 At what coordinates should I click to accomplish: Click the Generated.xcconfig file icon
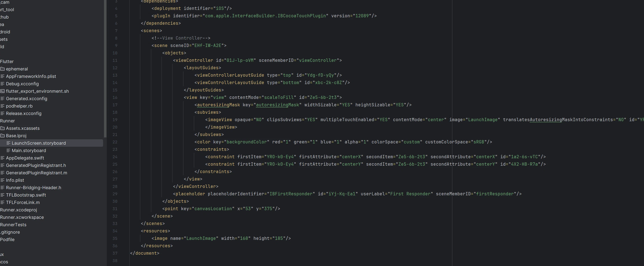click(2, 98)
